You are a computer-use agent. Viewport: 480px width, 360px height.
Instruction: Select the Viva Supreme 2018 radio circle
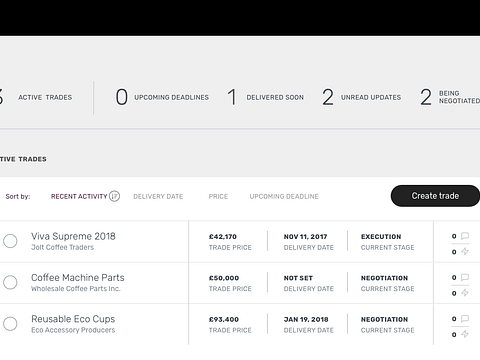(x=10, y=241)
